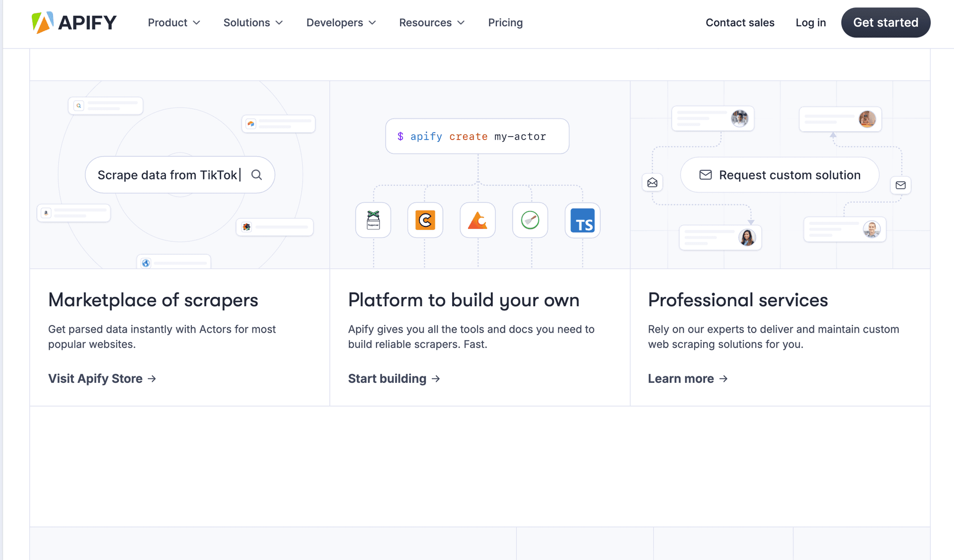Click the Contact sales link

tap(740, 23)
